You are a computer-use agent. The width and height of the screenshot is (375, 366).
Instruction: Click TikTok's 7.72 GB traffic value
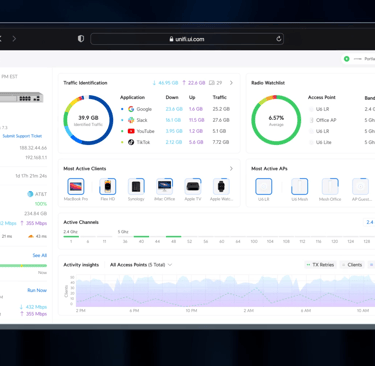coord(221,142)
